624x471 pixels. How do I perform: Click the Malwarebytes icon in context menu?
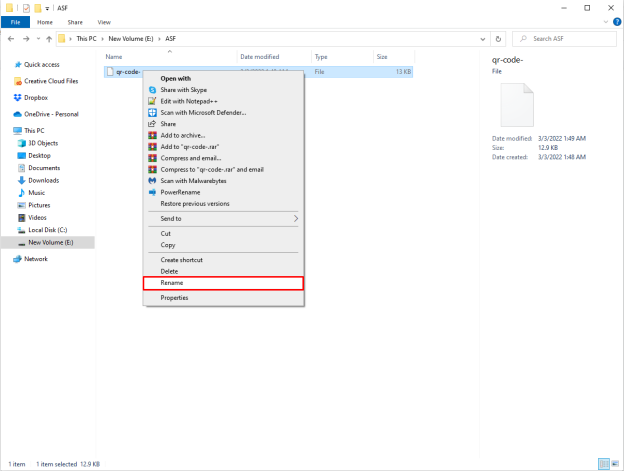152,181
